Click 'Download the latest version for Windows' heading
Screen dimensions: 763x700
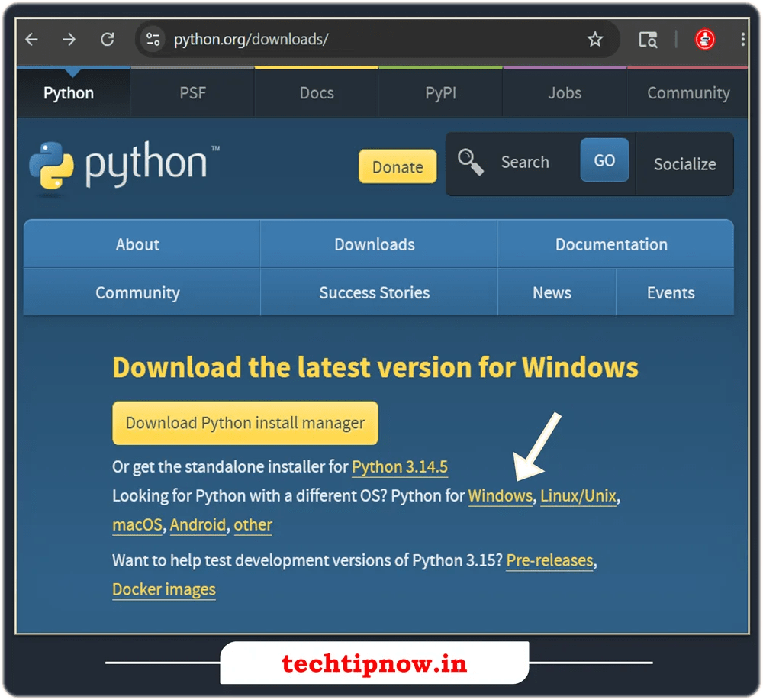[375, 367]
